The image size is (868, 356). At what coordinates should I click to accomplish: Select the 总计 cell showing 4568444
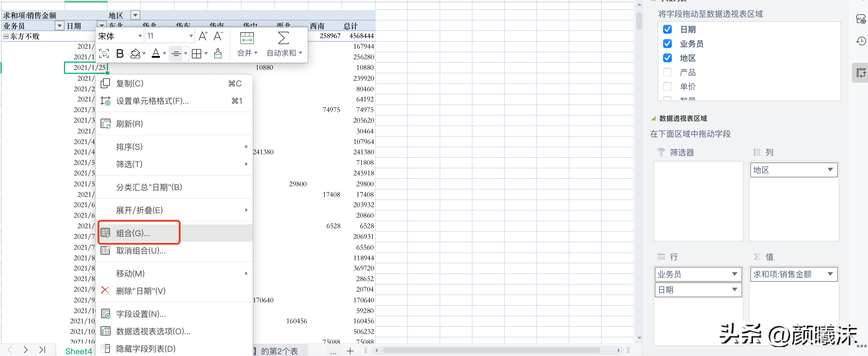click(359, 36)
